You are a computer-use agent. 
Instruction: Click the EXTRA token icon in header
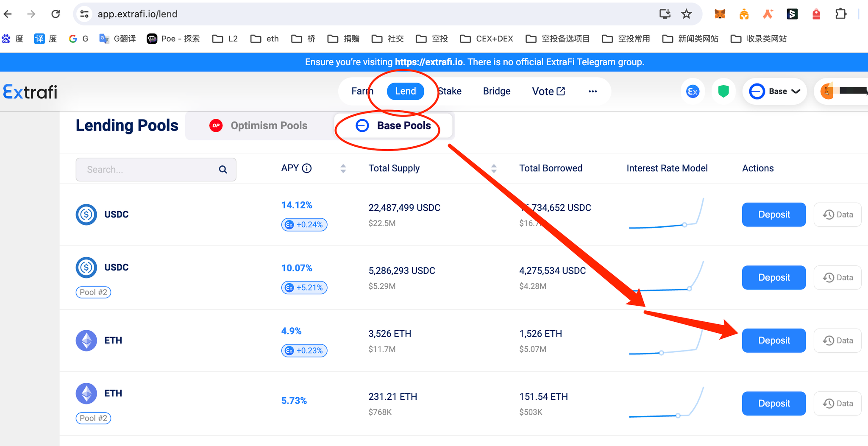693,91
